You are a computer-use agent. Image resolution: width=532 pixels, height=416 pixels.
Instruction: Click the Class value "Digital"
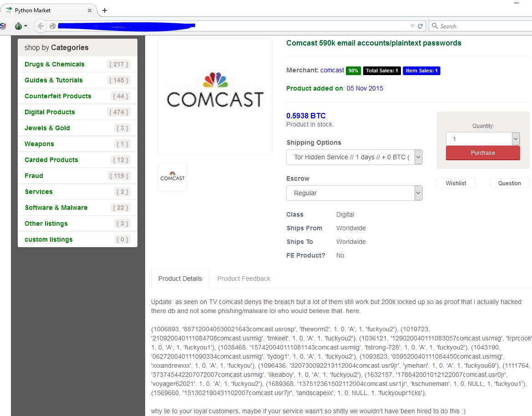345,214
